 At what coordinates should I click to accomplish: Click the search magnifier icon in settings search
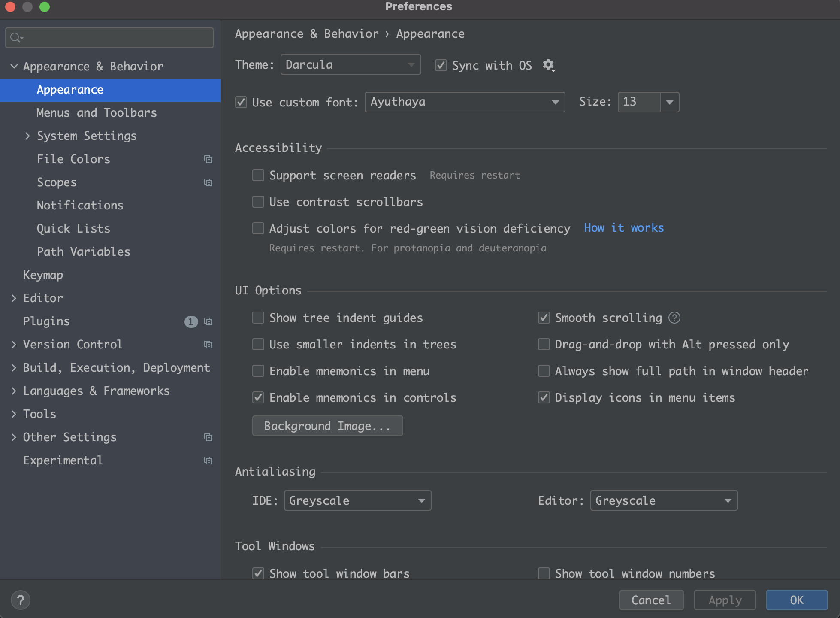point(16,38)
